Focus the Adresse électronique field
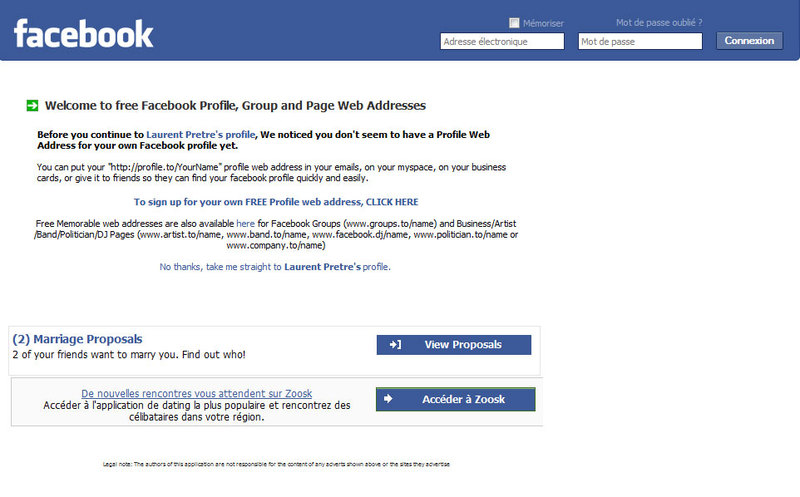Screen dimensions: 800x497 coord(502,41)
